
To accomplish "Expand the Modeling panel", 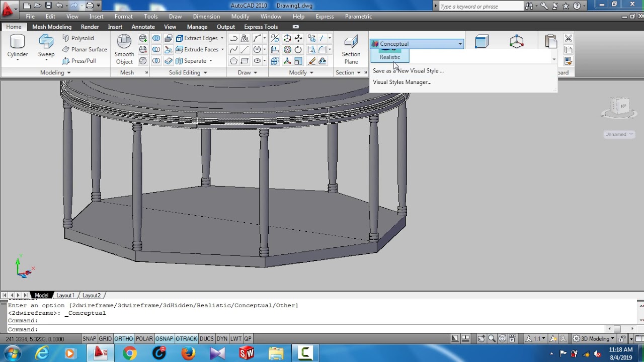I will coord(55,72).
